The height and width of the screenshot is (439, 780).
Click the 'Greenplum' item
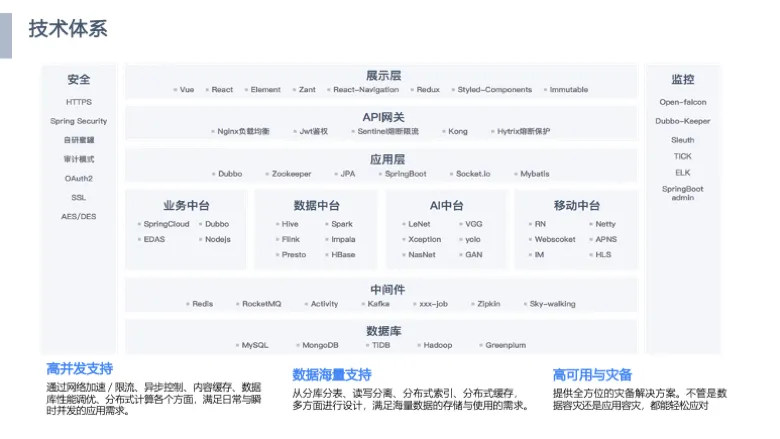[505, 345]
